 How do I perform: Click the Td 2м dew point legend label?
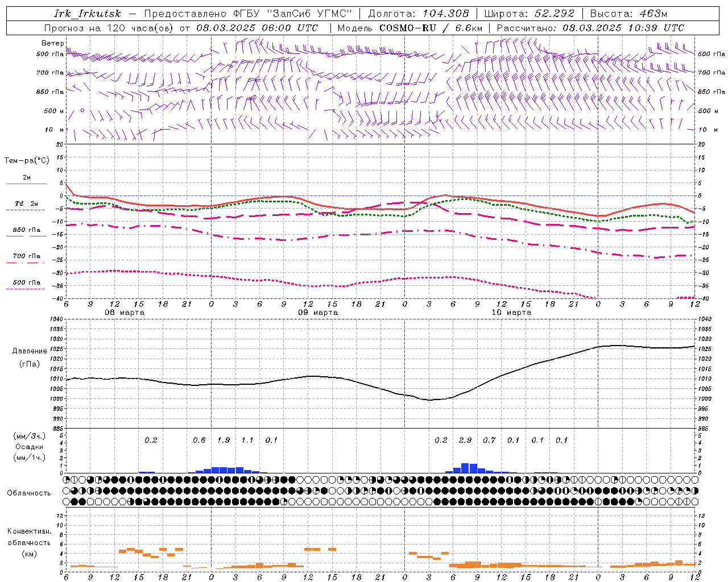(26, 203)
